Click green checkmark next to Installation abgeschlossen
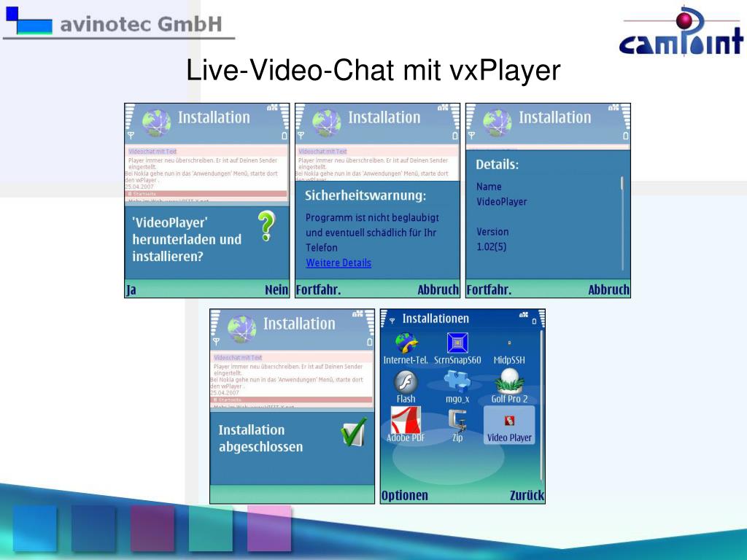 click(x=354, y=432)
